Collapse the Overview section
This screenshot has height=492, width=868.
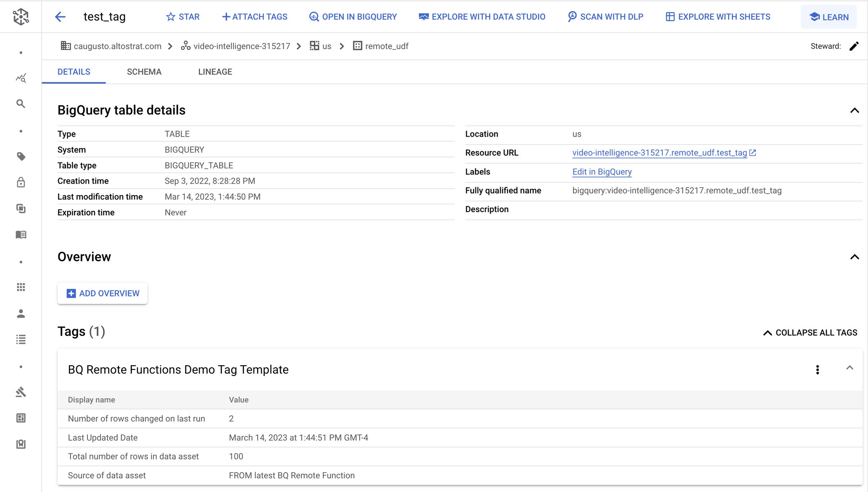tap(854, 257)
